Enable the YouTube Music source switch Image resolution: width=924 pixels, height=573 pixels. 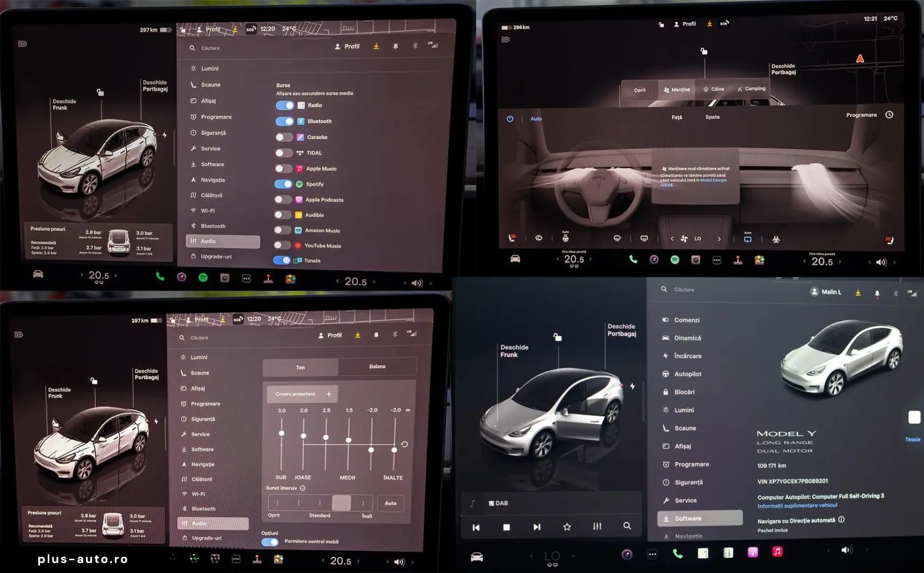tap(283, 246)
